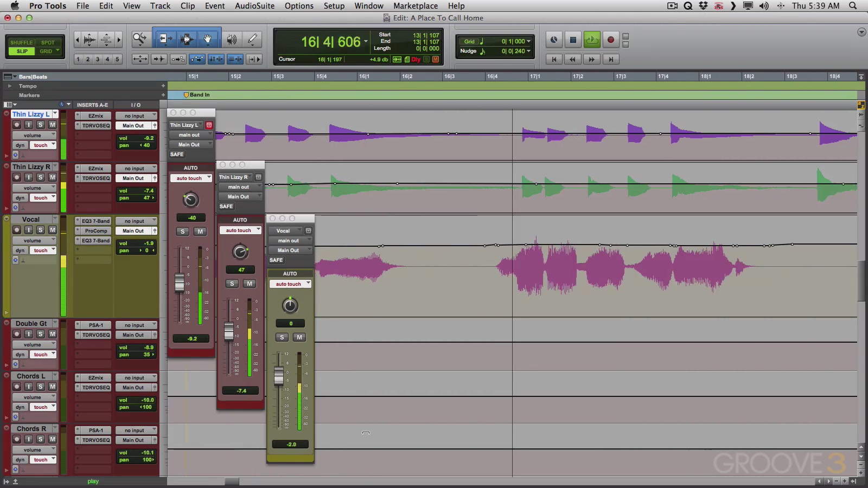
Task: Click SAFE button in Thin Lizzy R floating window
Action: (226, 207)
